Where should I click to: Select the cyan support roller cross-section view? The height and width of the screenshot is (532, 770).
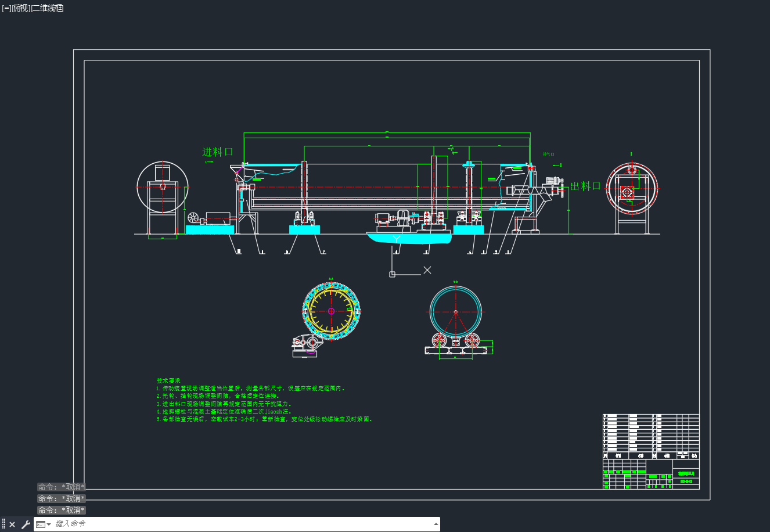coord(456,312)
